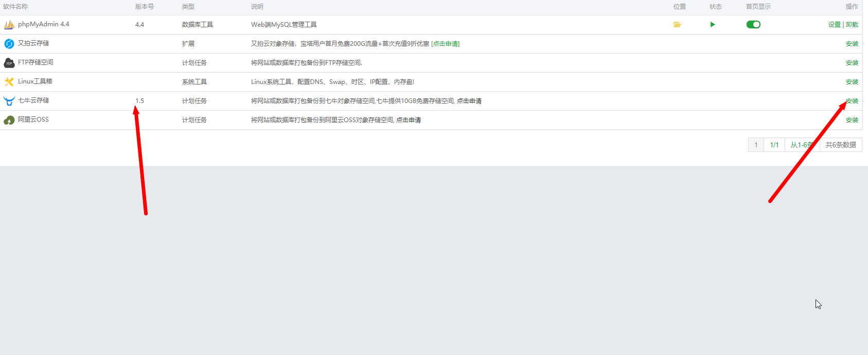Screen dimensions: 868x355
Task: Click FTP backup description text
Action: tap(307, 63)
